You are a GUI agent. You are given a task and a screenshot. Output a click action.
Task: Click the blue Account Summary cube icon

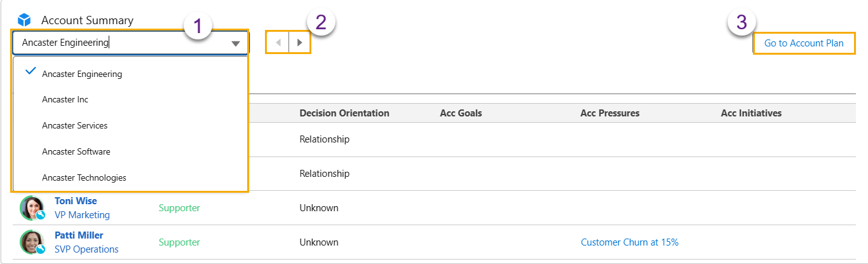pos(24,20)
